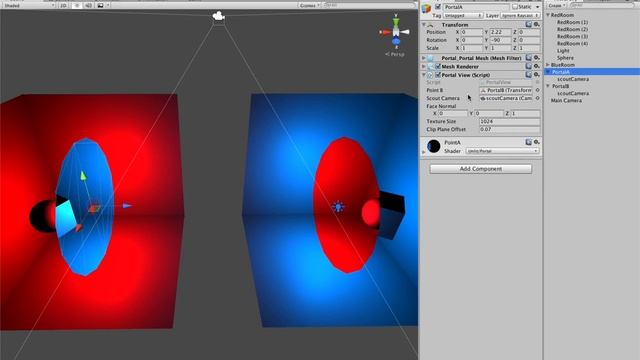The width and height of the screenshot is (640, 360).
Task: Click the red X move arrow on PortalA
Action: 78,228
